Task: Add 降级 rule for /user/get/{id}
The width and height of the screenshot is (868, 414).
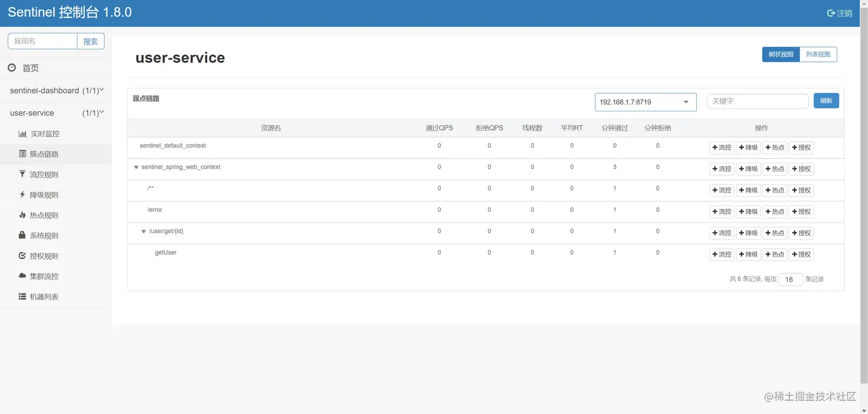Action: coord(749,233)
